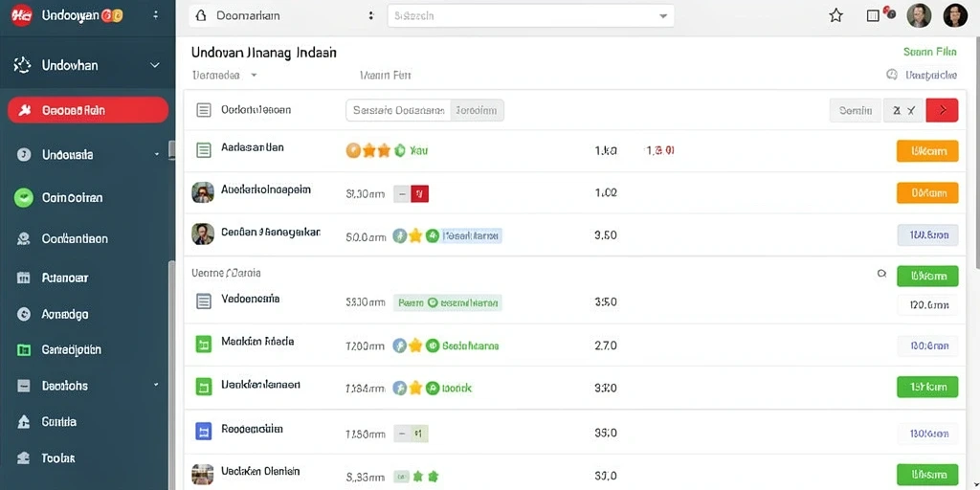
Task: Click the green folder icon beside Gamadjoiian
Action: pos(24,350)
